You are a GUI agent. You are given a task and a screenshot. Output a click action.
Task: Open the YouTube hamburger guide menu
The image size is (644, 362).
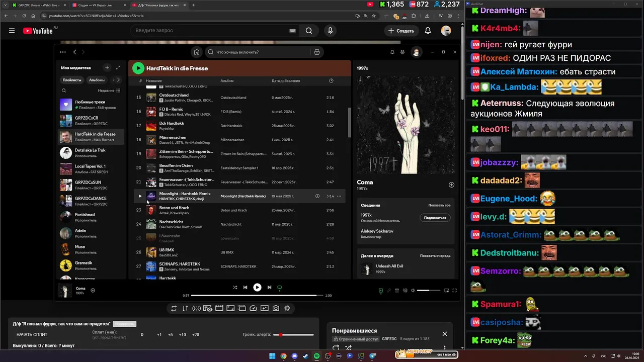point(12,31)
